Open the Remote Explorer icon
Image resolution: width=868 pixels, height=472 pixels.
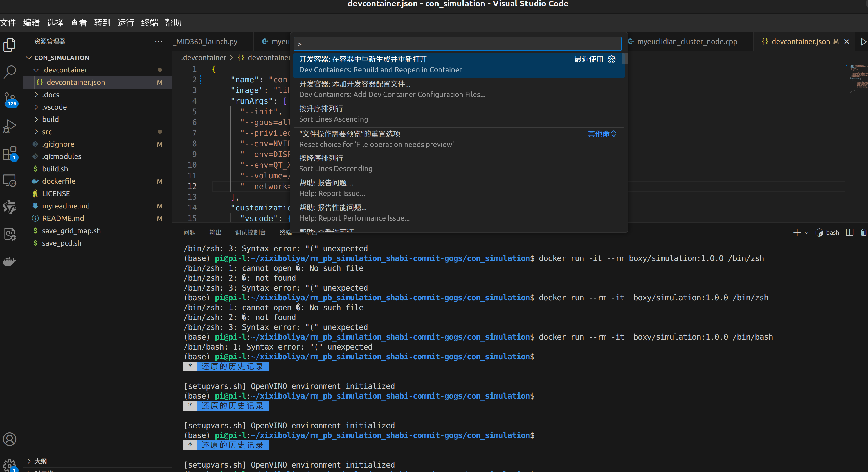point(10,181)
